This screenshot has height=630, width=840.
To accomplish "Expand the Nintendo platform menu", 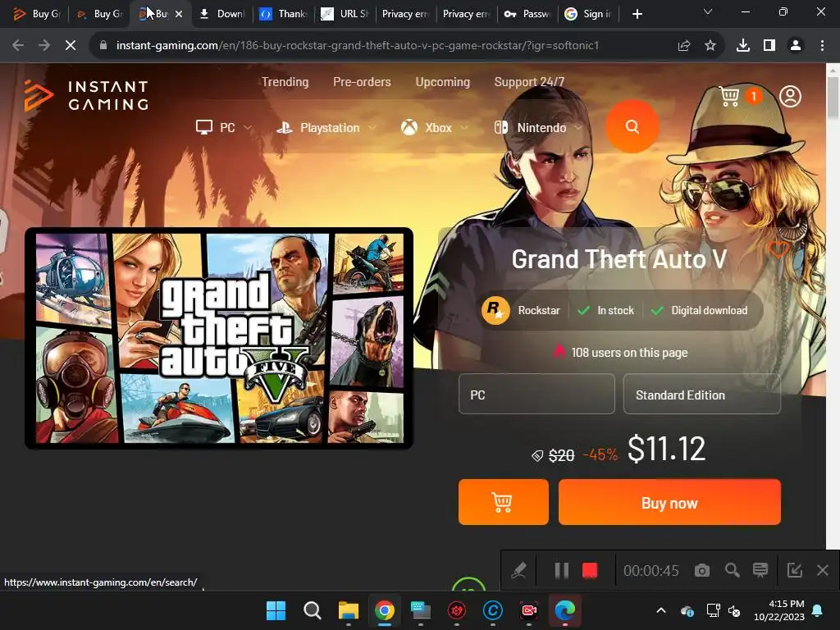I will [x=538, y=127].
